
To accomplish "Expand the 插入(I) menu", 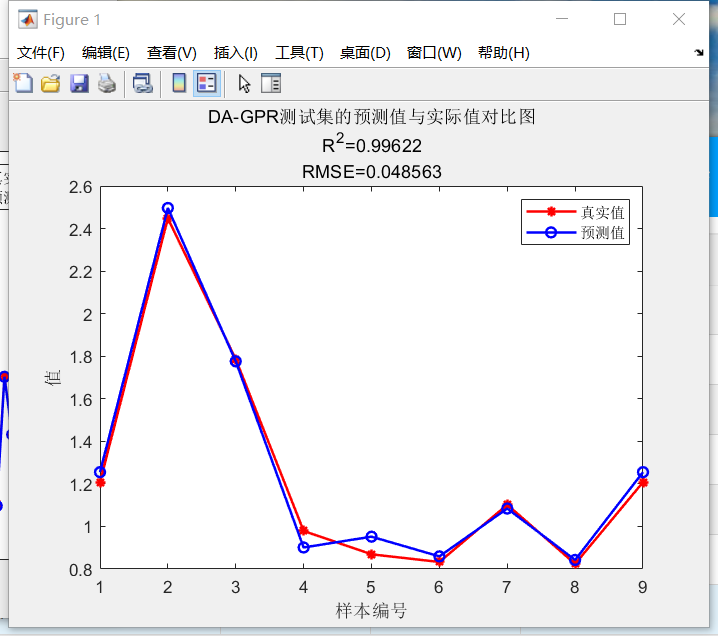I will point(236,53).
